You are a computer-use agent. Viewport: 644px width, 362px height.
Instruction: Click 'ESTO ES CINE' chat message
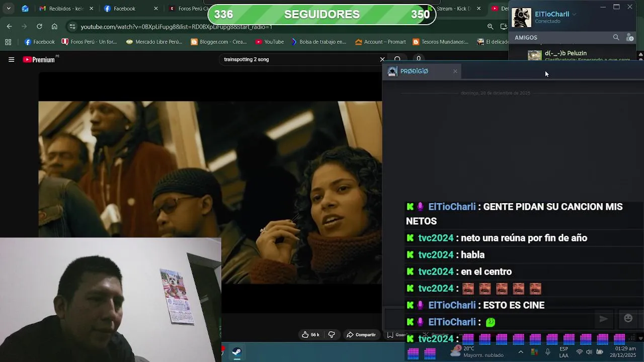(514, 305)
